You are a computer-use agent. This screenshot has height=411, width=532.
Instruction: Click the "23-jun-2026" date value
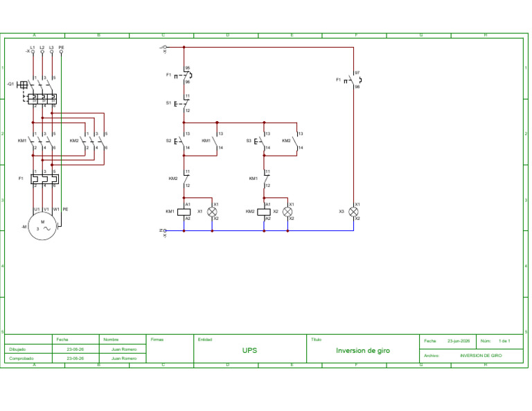459,341
